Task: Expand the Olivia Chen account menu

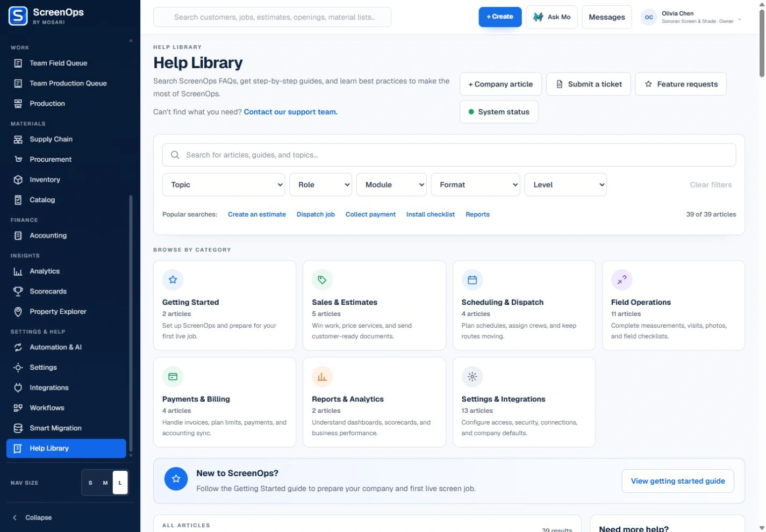Action: click(691, 17)
